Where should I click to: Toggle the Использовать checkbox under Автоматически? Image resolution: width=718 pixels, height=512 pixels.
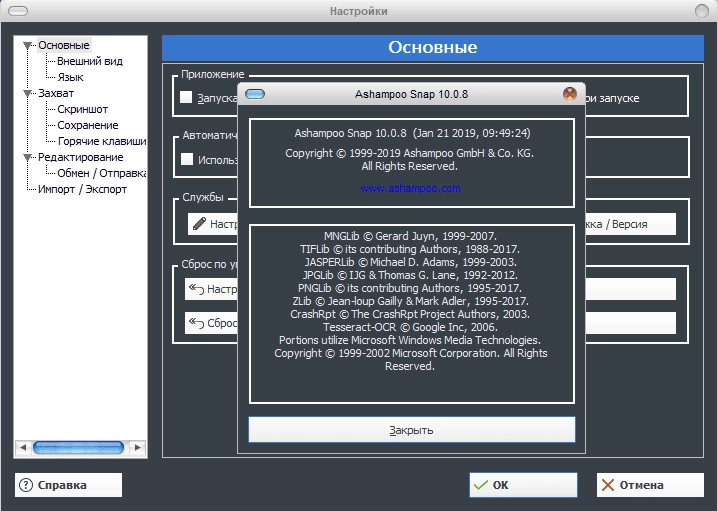(x=187, y=159)
